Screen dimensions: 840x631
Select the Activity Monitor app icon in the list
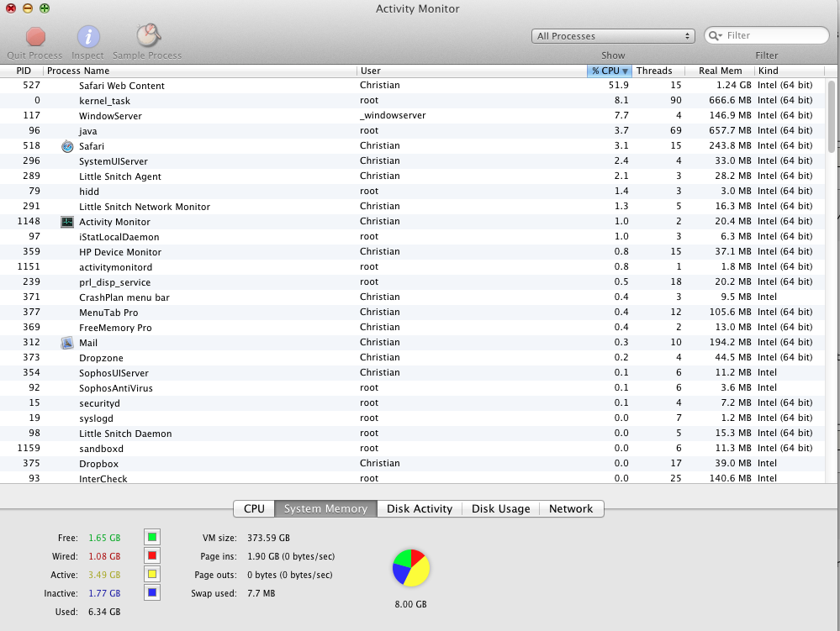[x=67, y=222]
